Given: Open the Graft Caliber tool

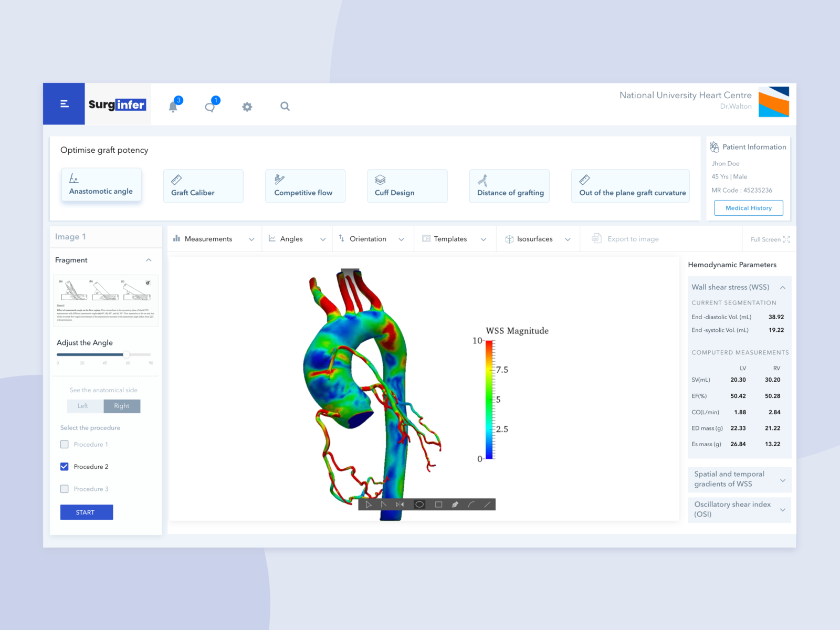Looking at the screenshot, I should (x=203, y=186).
